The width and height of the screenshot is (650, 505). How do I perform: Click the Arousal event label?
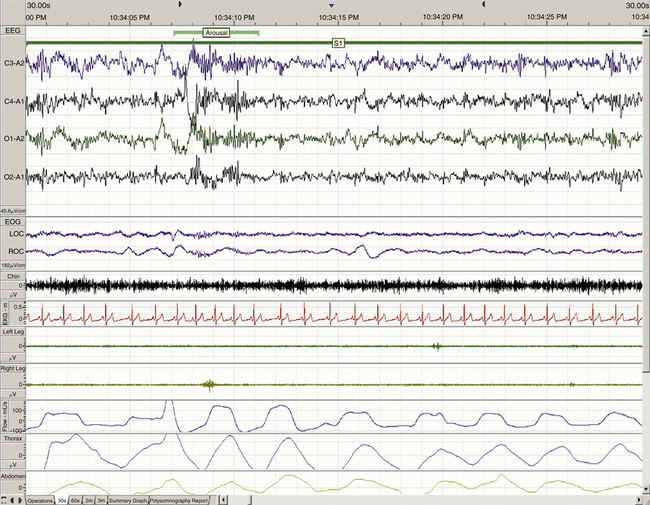coord(216,33)
